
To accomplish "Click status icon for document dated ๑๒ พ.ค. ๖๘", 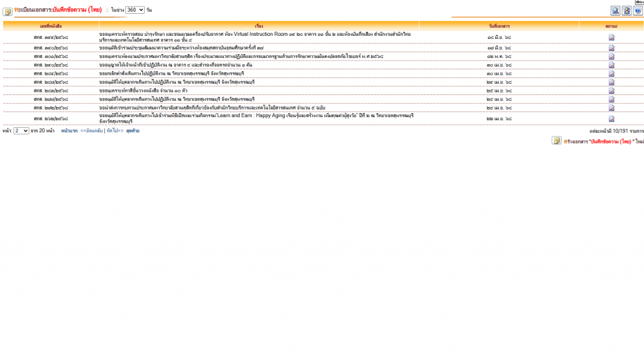I will [611, 57].
